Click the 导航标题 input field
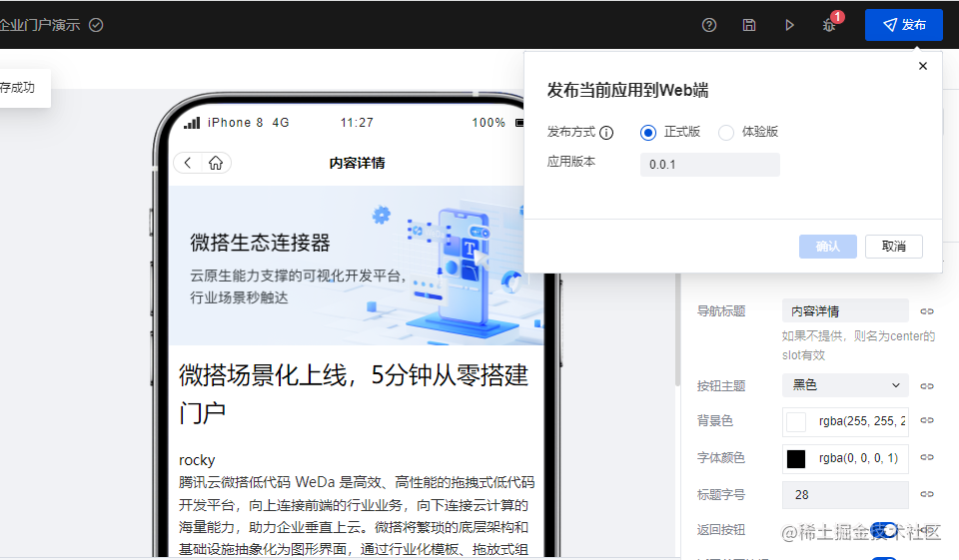The height and width of the screenshot is (560, 959). [845, 311]
